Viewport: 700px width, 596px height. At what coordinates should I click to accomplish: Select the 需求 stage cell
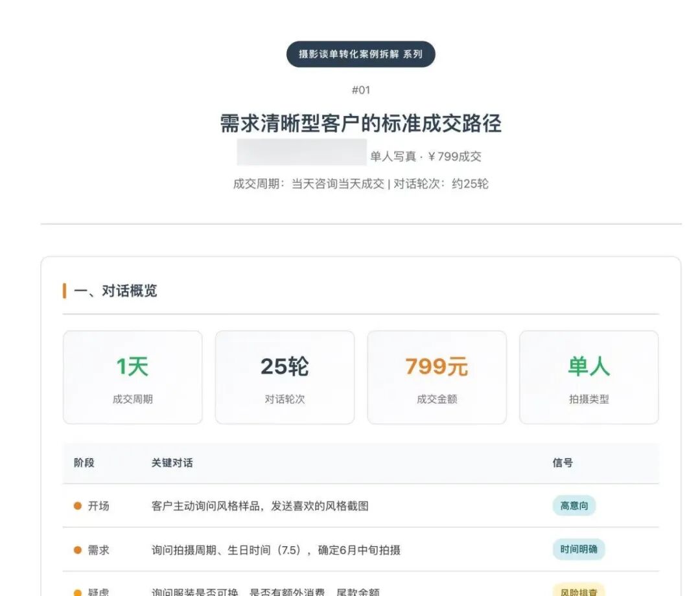91,550
